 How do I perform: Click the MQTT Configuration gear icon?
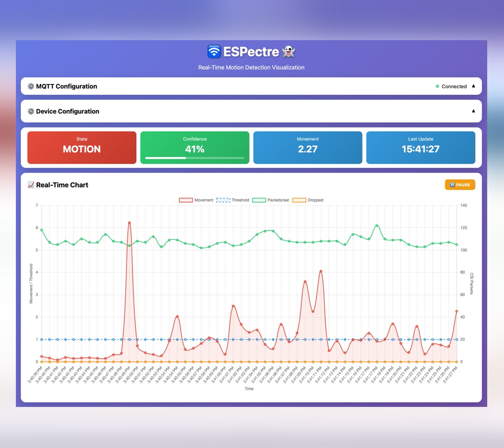pyautogui.click(x=31, y=86)
